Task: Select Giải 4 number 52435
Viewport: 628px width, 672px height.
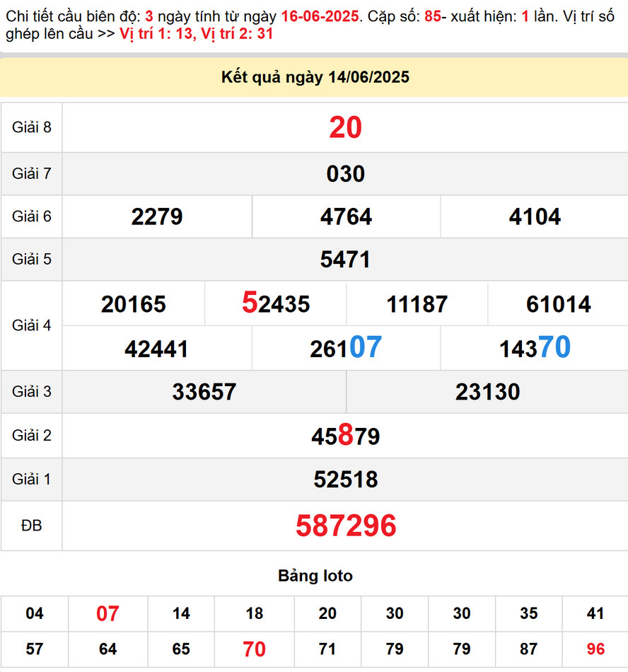Action: (x=275, y=303)
